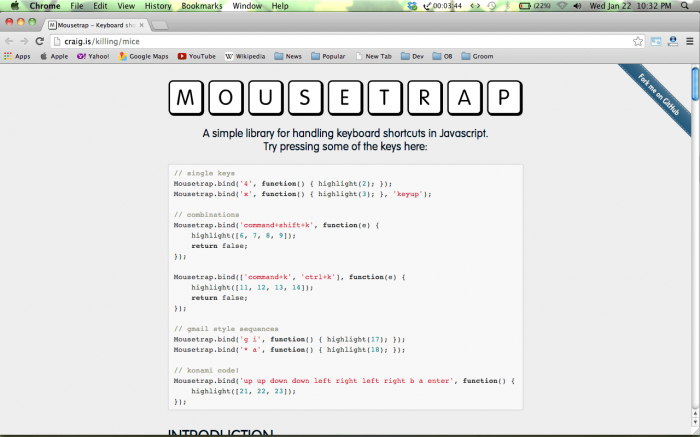Click the 'A simple library' tagline text

345,133
